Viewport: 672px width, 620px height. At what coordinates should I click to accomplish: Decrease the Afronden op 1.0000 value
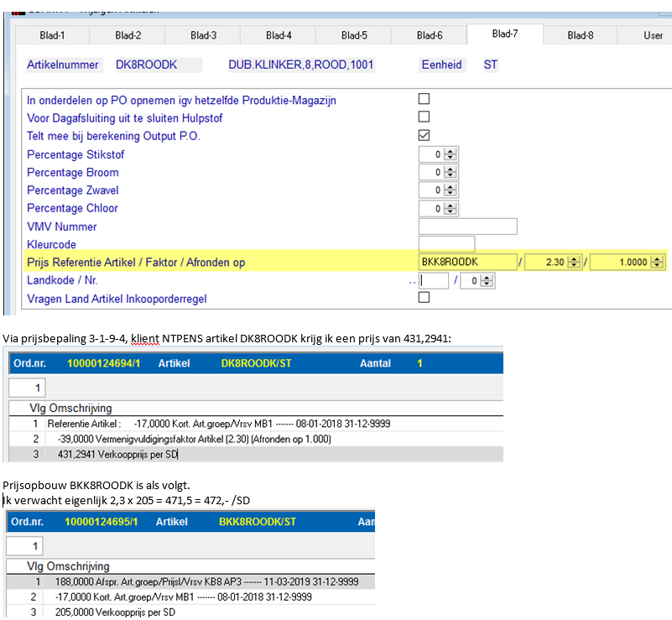pos(657,265)
